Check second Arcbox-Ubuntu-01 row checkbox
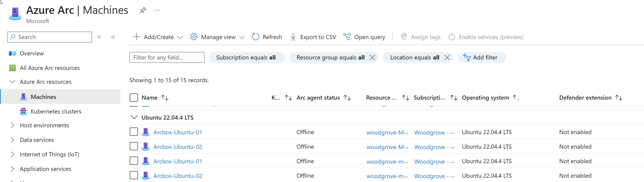644x182 pixels. [134, 160]
